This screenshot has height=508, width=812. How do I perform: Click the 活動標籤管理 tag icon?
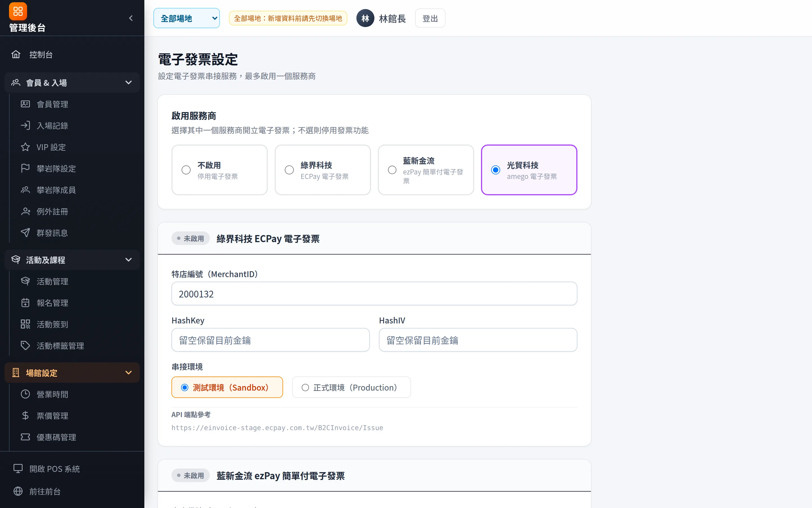[25, 346]
